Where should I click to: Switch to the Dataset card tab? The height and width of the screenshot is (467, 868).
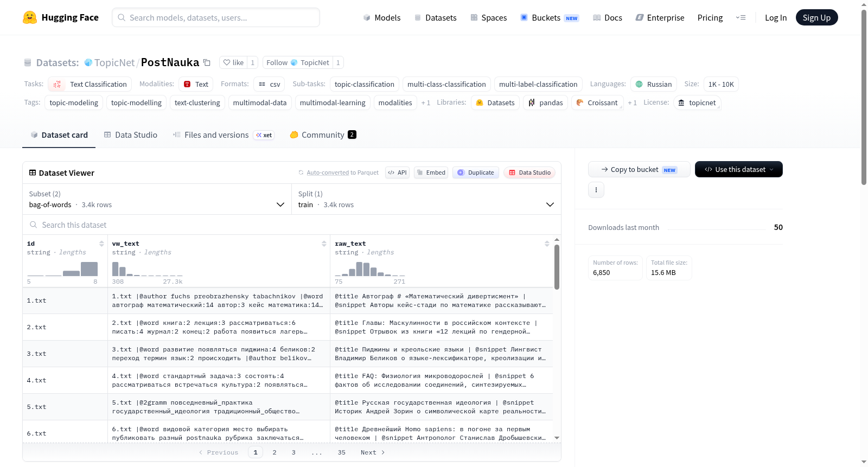[59, 135]
